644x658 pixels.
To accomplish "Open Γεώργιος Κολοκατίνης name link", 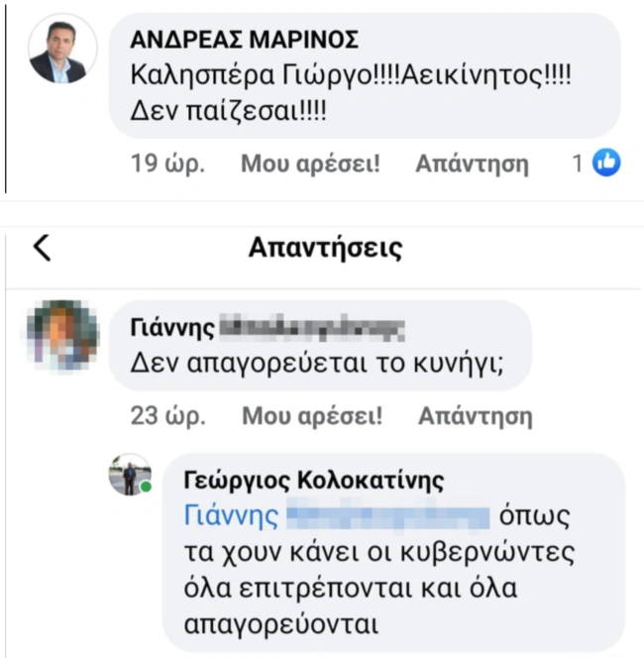I will [314, 481].
